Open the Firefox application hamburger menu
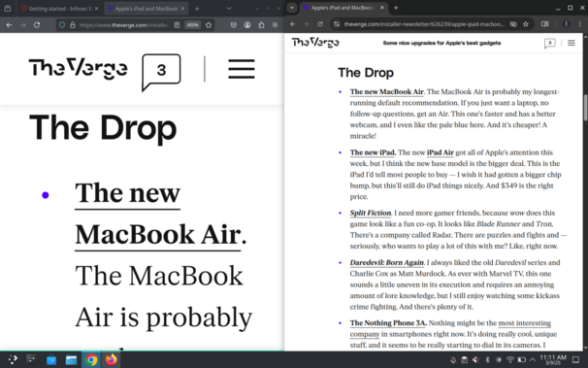 tap(275, 24)
